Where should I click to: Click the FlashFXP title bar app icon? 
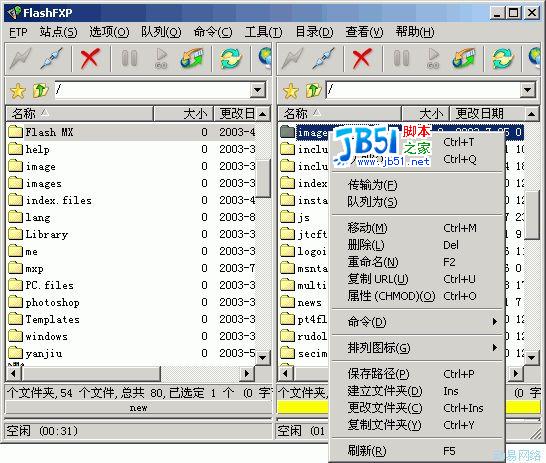tap(14, 13)
